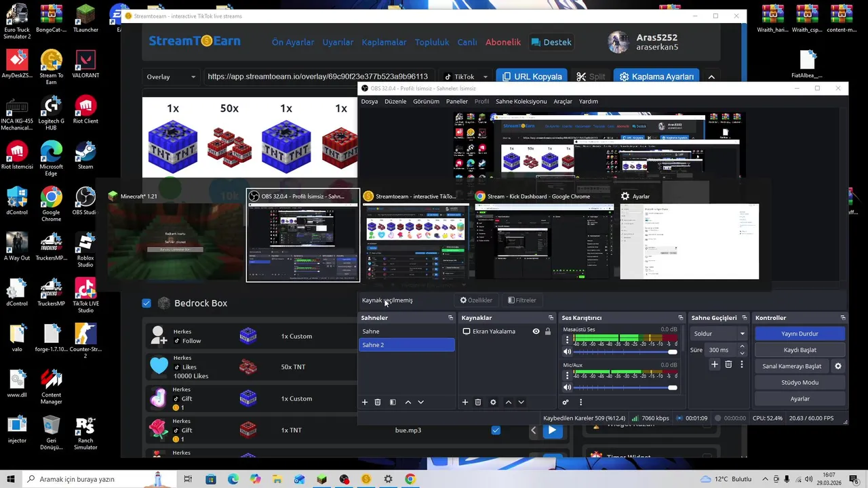The height and width of the screenshot is (488, 868).
Task: Open Ayarlar button in Kontroller
Action: tap(800, 399)
